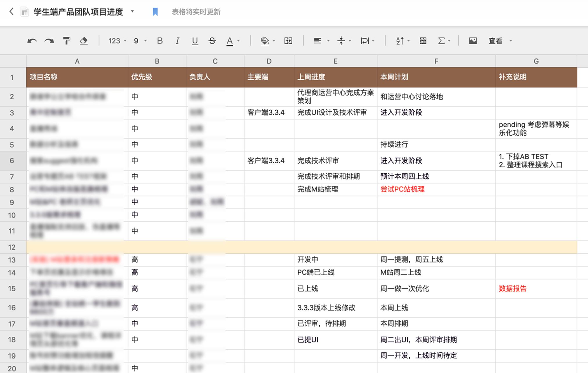Expand the document title dropdown arrow
This screenshot has width=588, height=373.
click(x=132, y=12)
